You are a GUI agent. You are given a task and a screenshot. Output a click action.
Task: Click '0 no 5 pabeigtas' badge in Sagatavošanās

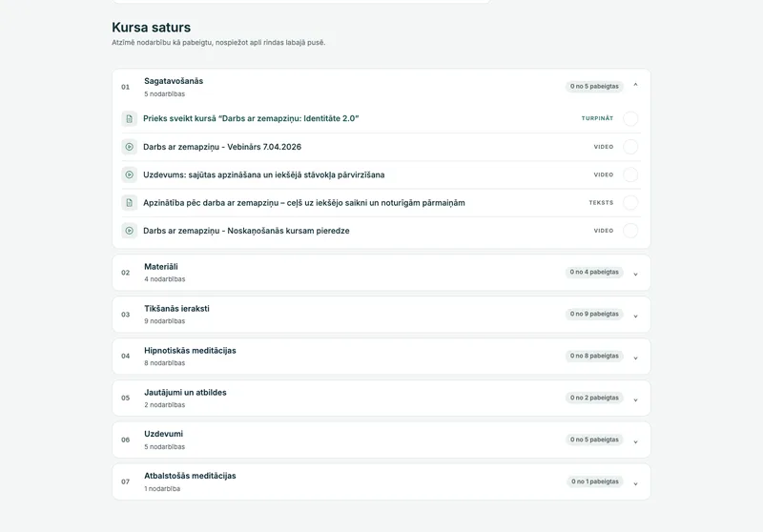tap(594, 86)
